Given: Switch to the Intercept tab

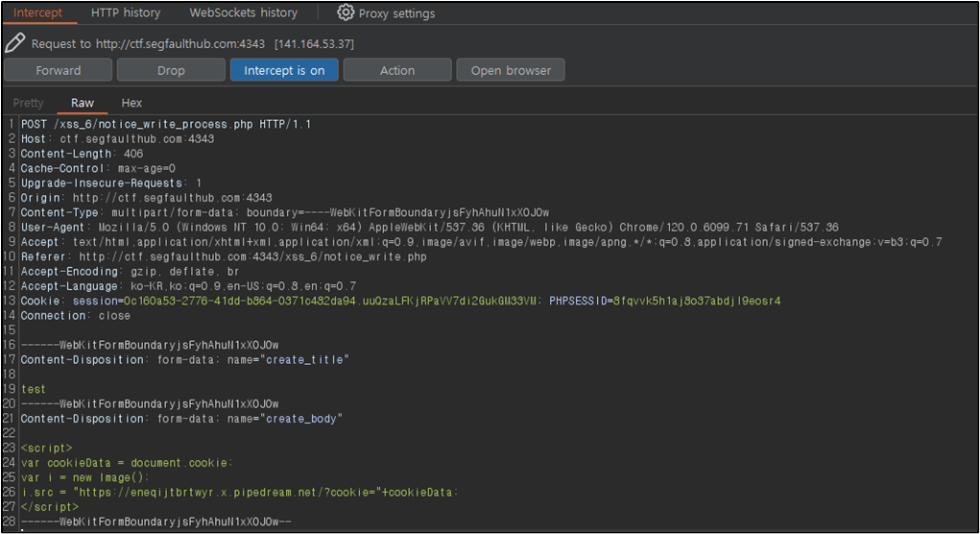Looking at the screenshot, I should 38,12.
